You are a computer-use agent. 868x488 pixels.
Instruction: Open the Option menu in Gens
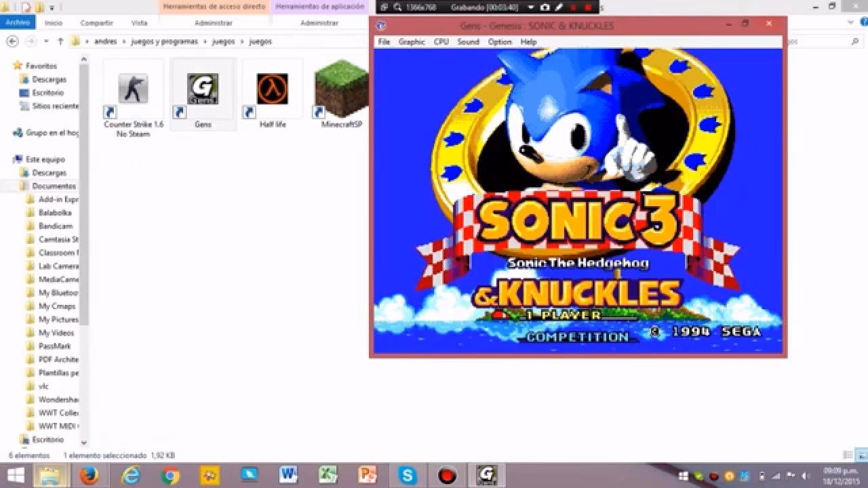pyautogui.click(x=500, y=42)
